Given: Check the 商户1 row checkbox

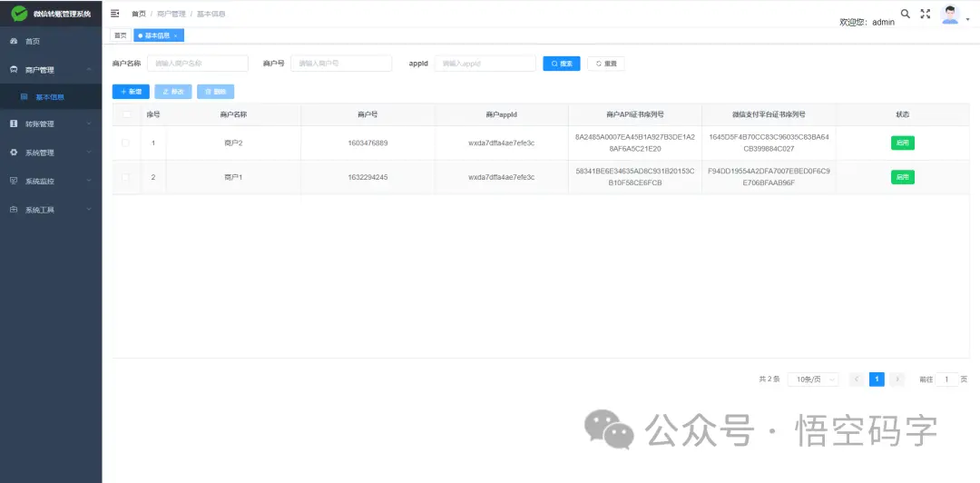Looking at the screenshot, I should (x=125, y=177).
